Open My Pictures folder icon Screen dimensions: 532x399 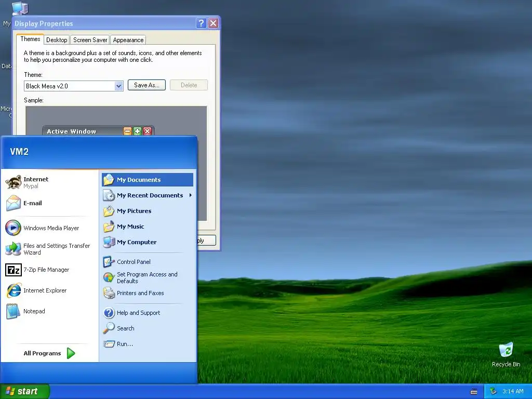pyautogui.click(x=109, y=211)
